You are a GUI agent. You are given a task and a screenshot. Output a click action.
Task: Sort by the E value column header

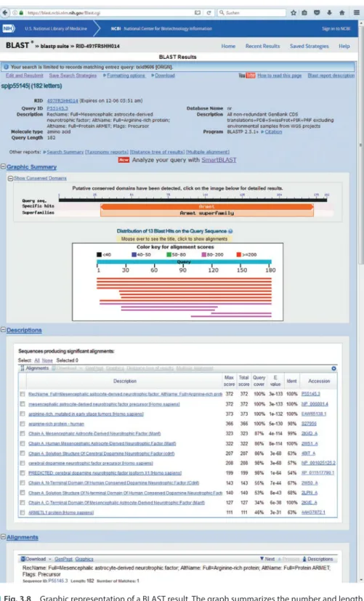tap(275, 381)
